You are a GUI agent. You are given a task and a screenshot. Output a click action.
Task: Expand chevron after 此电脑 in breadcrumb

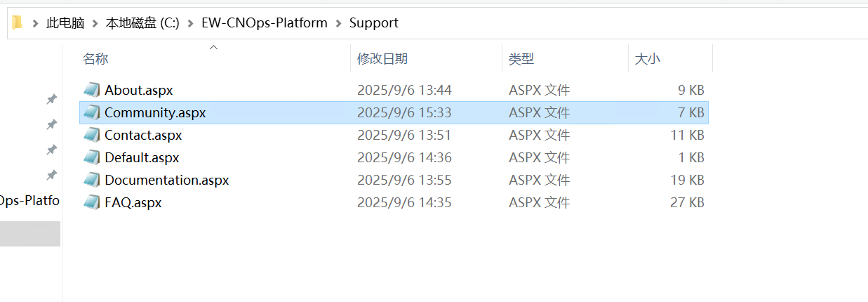coord(95,23)
